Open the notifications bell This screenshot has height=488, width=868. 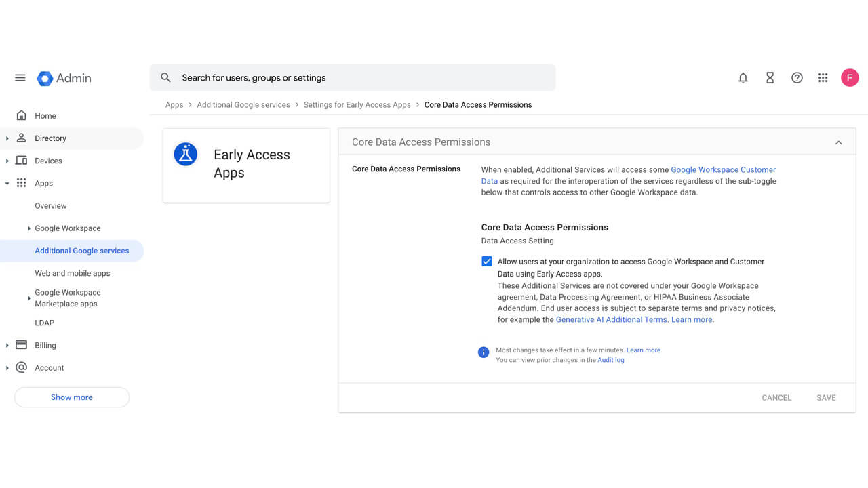pyautogui.click(x=743, y=77)
